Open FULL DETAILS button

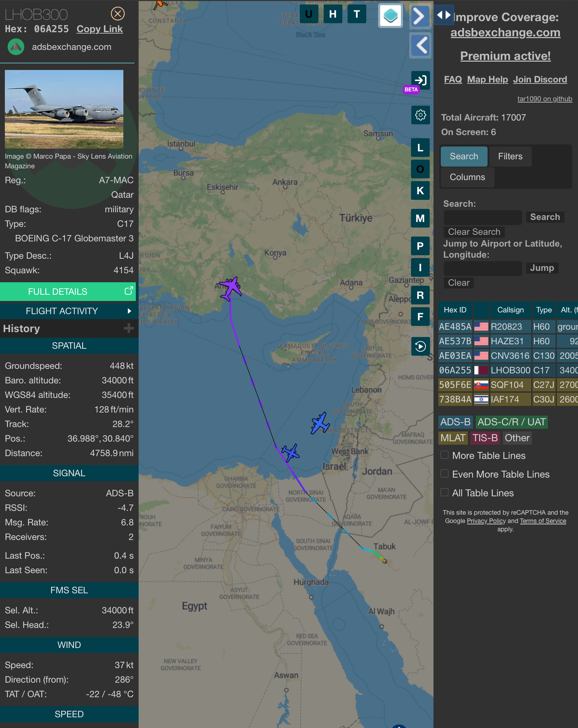pyautogui.click(x=68, y=292)
